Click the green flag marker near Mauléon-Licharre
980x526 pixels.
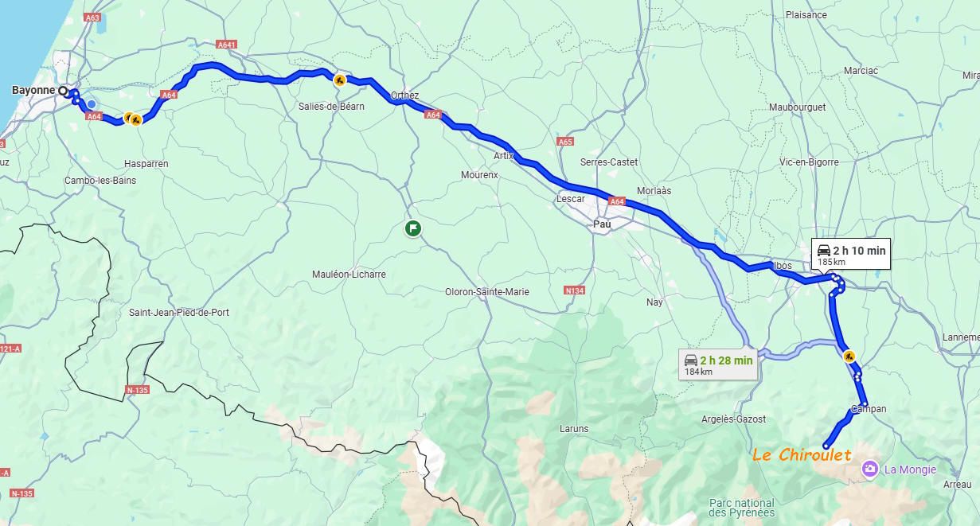pos(413,229)
